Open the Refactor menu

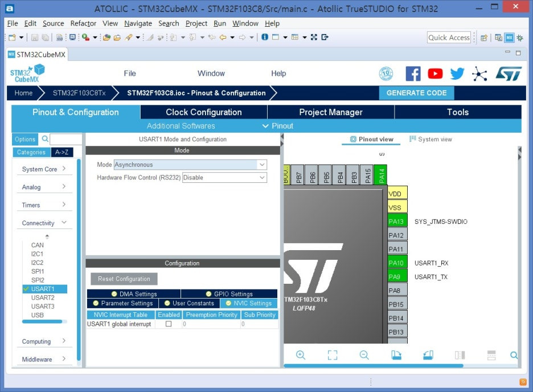coord(83,23)
